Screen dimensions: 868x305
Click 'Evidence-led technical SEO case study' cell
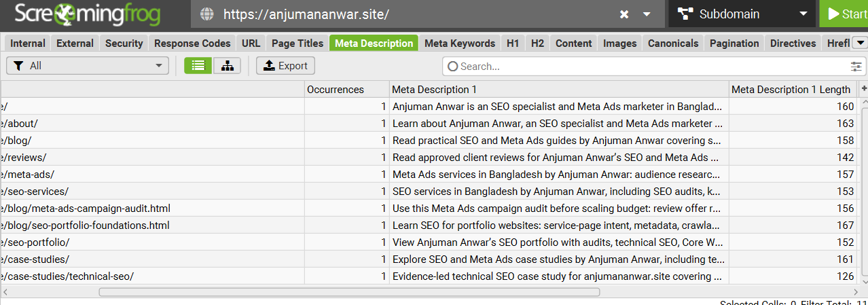point(559,276)
